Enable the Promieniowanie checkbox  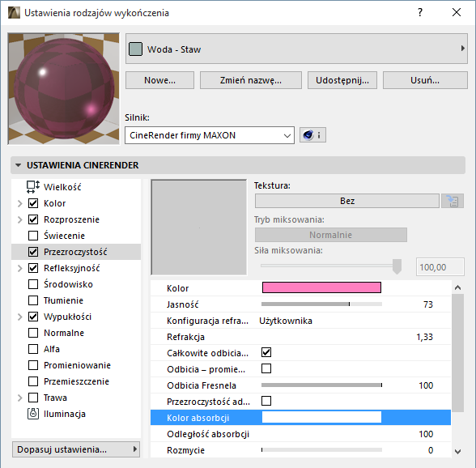click(x=33, y=365)
